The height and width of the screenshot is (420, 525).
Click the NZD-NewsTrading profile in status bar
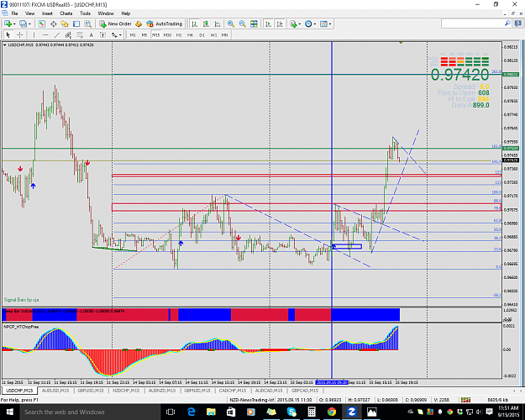[251, 400]
